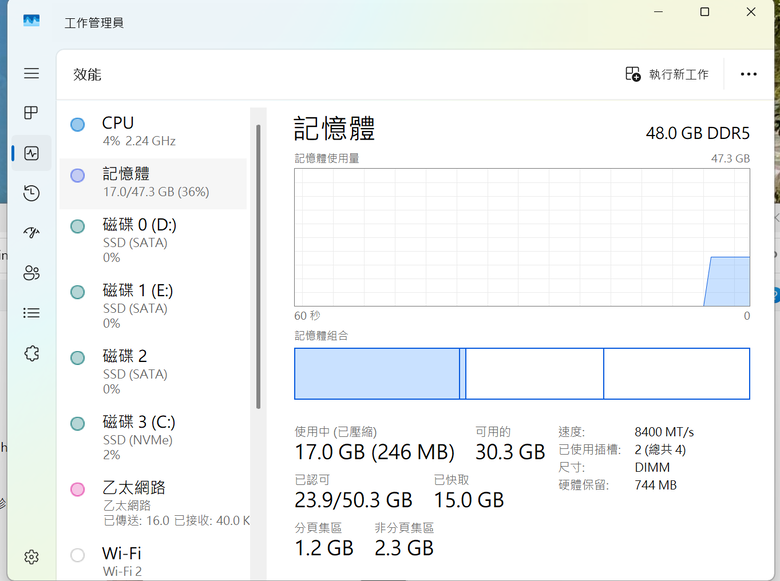Select 乙太網路 Ethernet entry
The image size is (780, 581).
(x=153, y=503)
